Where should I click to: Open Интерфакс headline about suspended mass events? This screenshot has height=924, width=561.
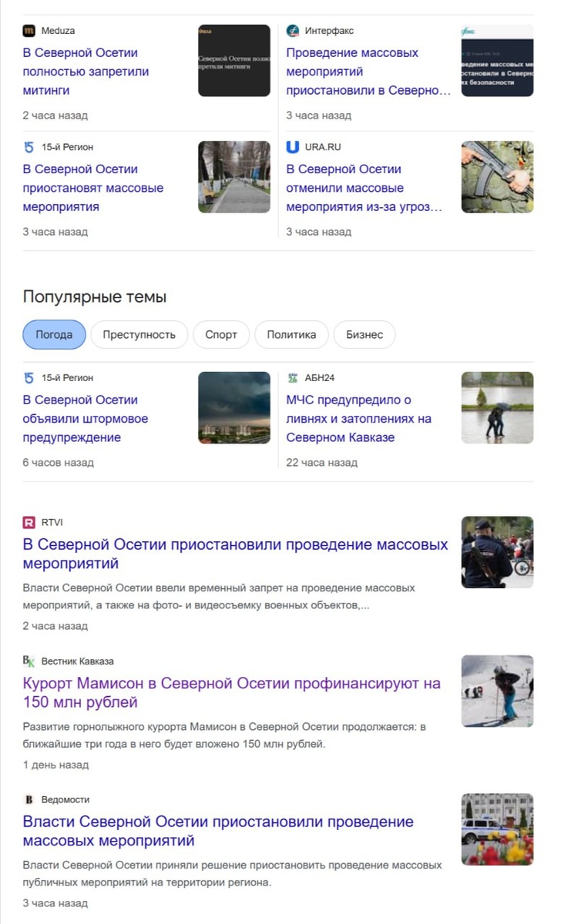pyautogui.click(x=368, y=72)
